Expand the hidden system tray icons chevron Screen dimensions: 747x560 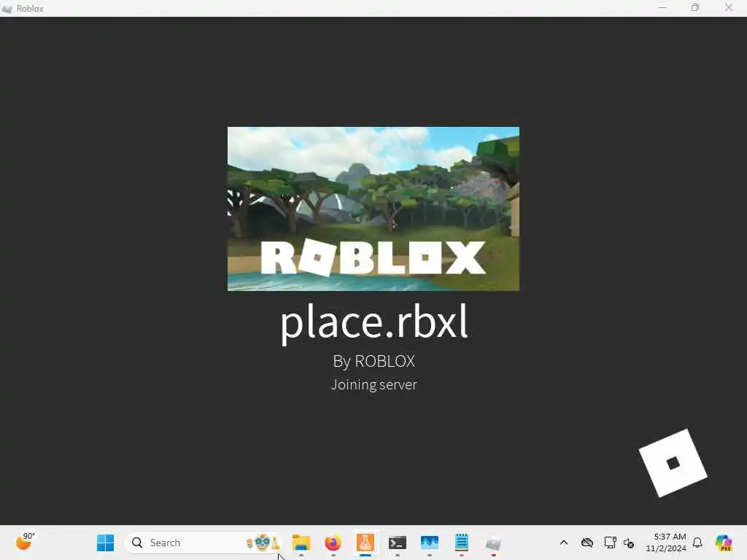(x=564, y=542)
